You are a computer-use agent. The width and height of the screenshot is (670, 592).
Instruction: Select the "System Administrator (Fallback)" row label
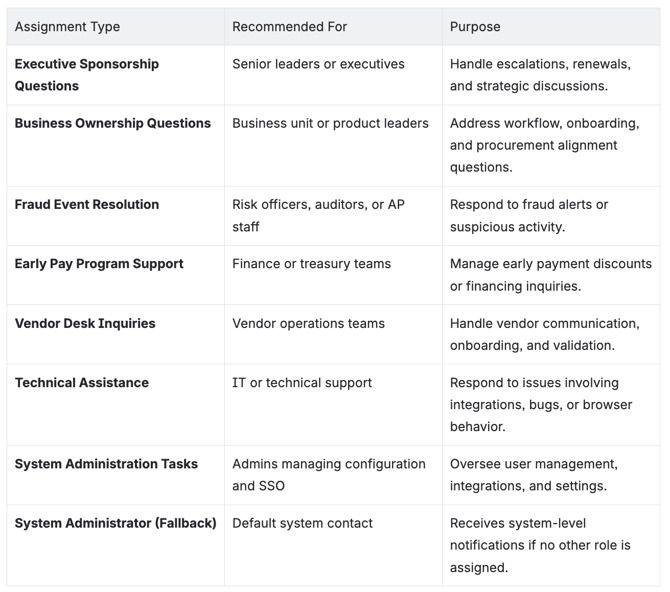coord(115,523)
